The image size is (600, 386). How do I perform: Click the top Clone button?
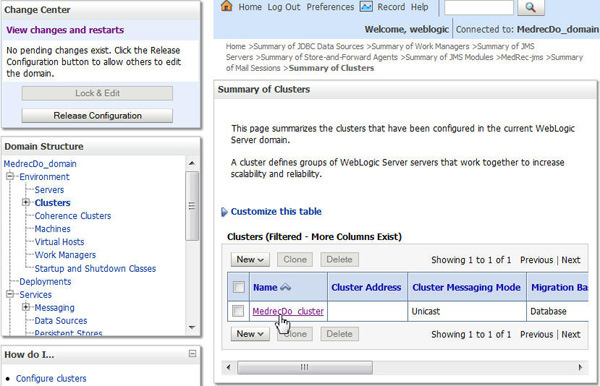[x=295, y=259]
